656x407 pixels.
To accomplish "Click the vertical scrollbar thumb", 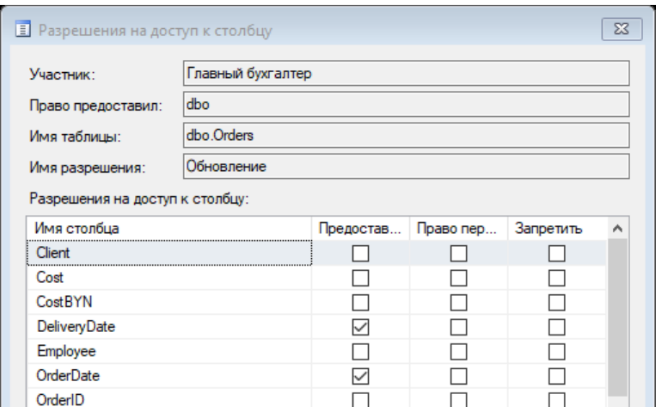I will click(618, 317).
